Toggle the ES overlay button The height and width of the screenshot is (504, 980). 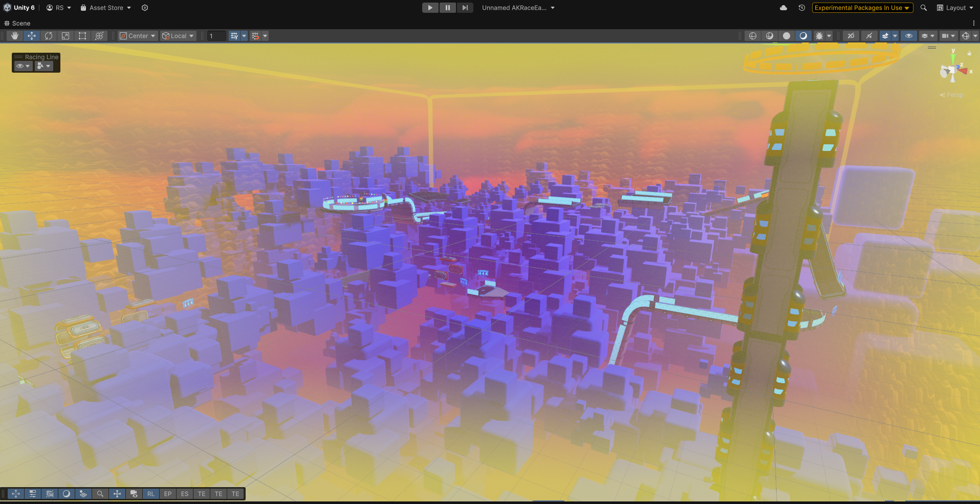pyautogui.click(x=185, y=494)
